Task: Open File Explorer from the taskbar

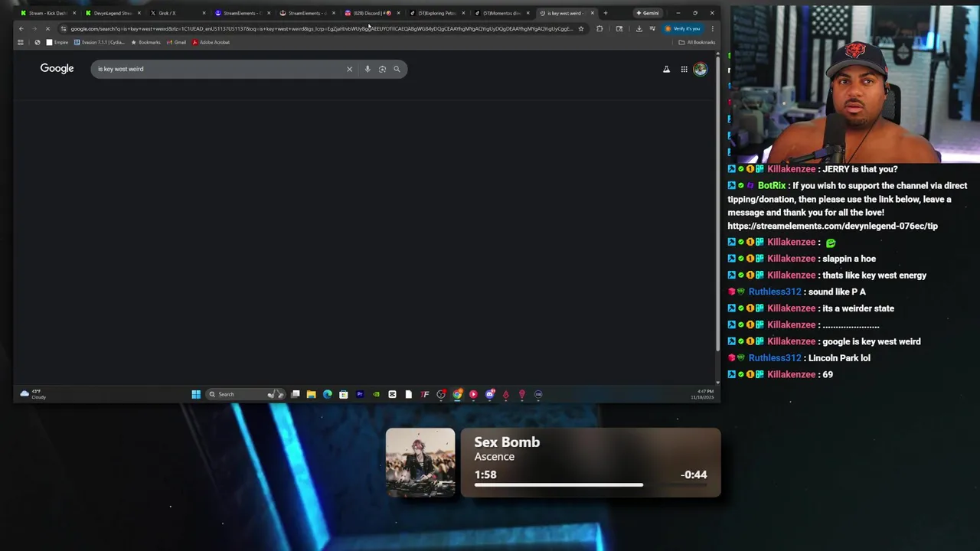Action: click(x=311, y=394)
